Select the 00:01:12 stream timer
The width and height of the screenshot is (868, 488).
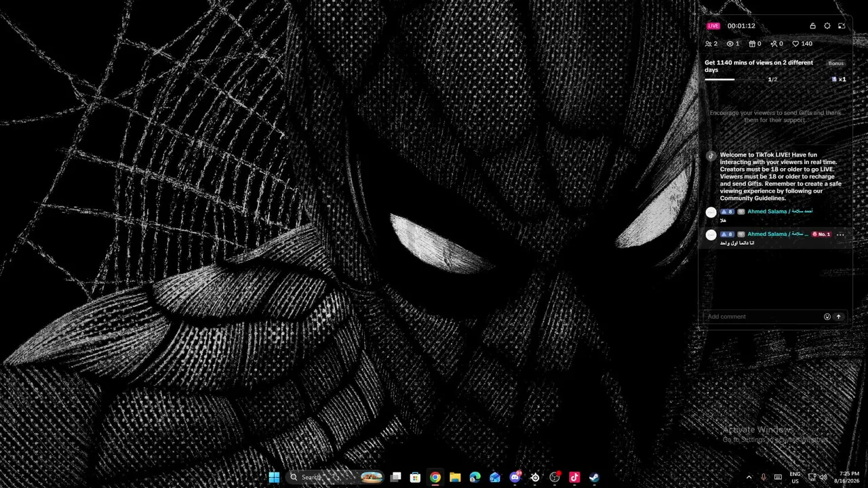point(741,26)
